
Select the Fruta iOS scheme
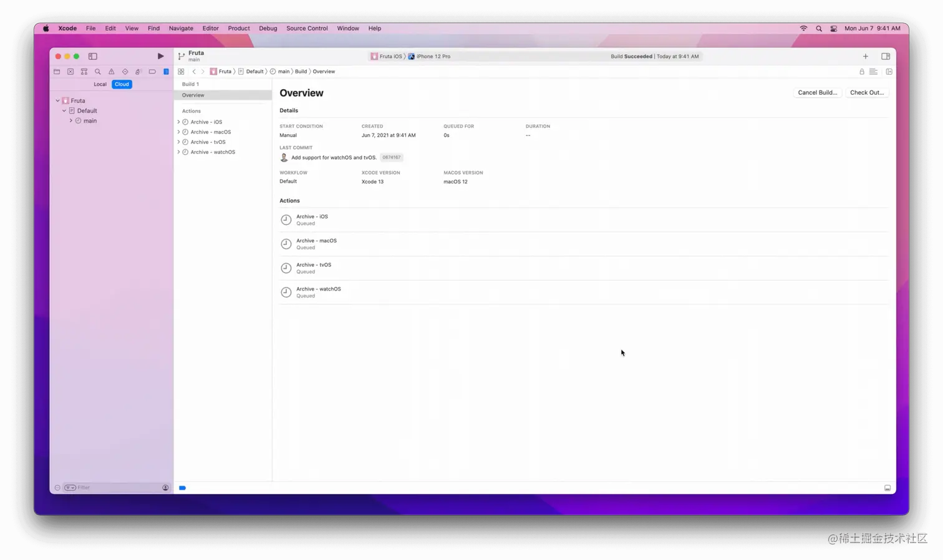coord(387,56)
